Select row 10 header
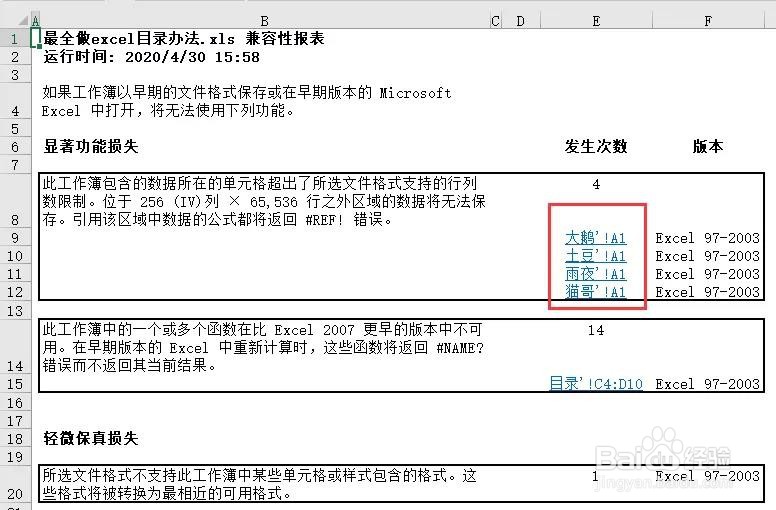The width and height of the screenshot is (776, 510). click(x=15, y=256)
